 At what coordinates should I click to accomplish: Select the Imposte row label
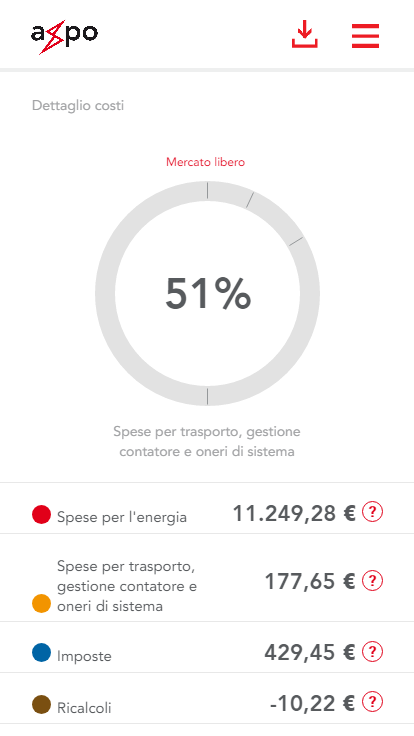pos(84,656)
